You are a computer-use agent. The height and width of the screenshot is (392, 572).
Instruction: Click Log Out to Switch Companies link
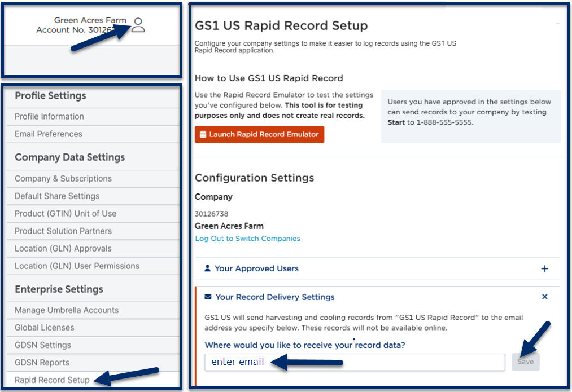point(247,238)
